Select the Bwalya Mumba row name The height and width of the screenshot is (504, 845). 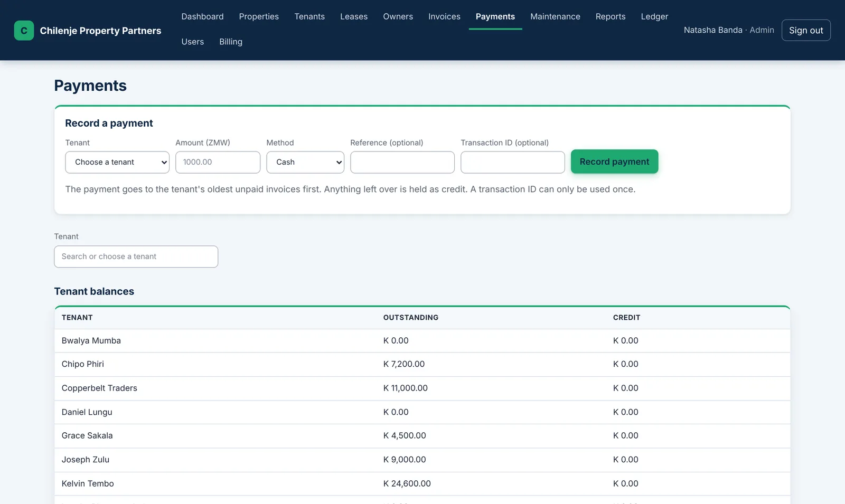point(91,340)
